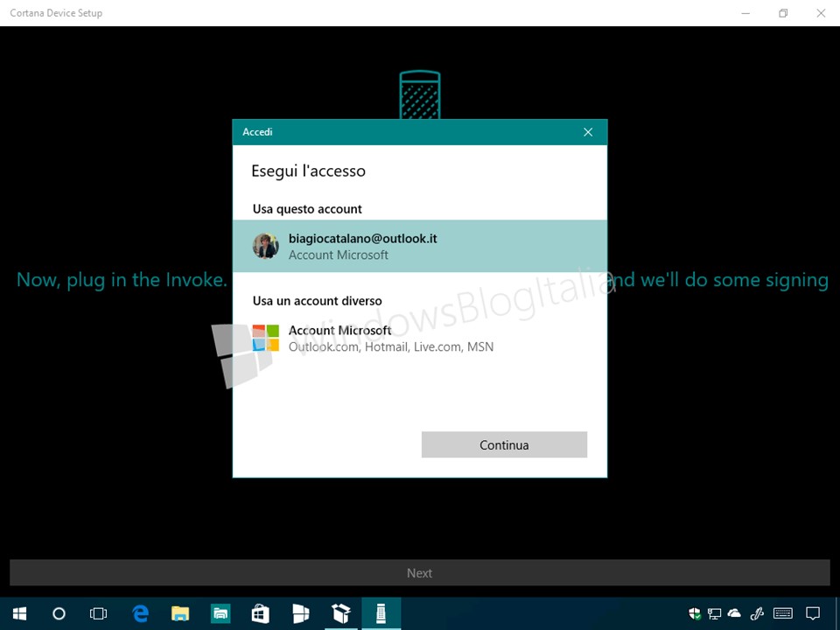Click 'Outlook.com, Hotmail, Live.com, MSN' text

[391, 347]
